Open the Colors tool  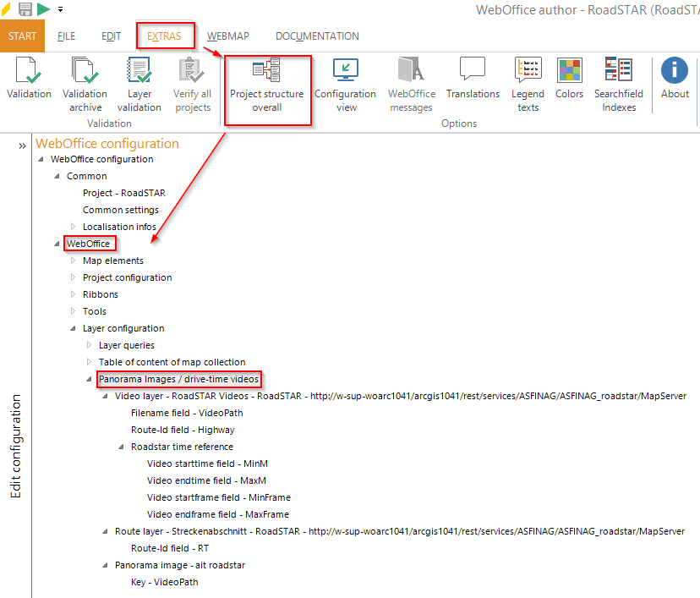coord(569,80)
